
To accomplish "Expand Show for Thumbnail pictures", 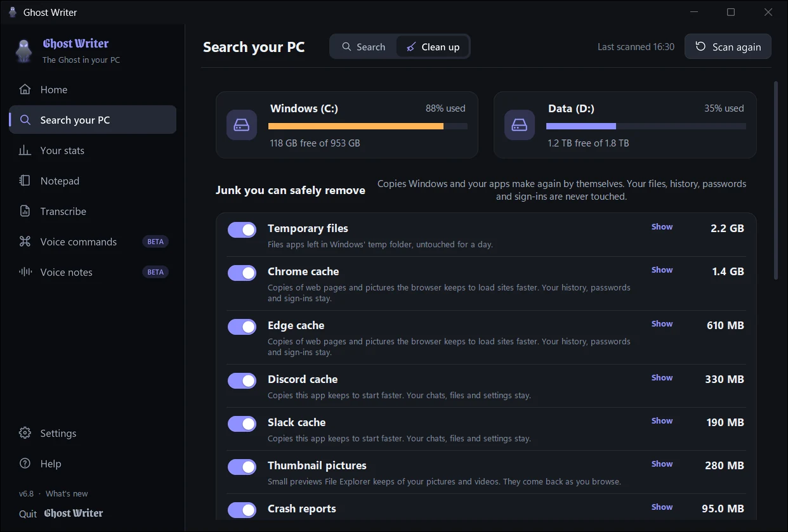I will click(662, 464).
